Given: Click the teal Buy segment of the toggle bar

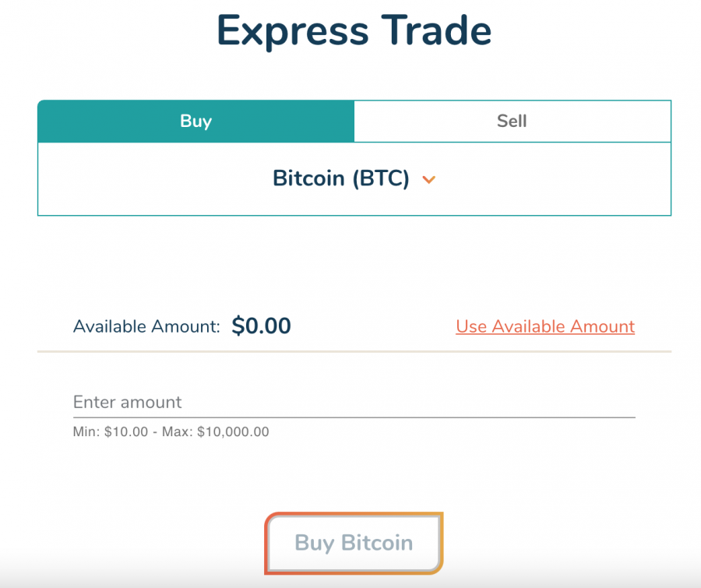Looking at the screenshot, I should pos(195,121).
